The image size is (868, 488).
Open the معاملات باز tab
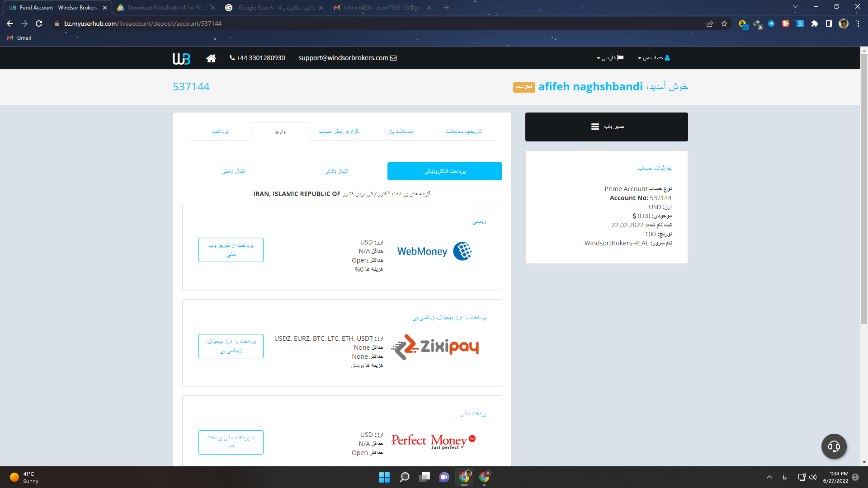pyautogui.click(x=401, y=131)
